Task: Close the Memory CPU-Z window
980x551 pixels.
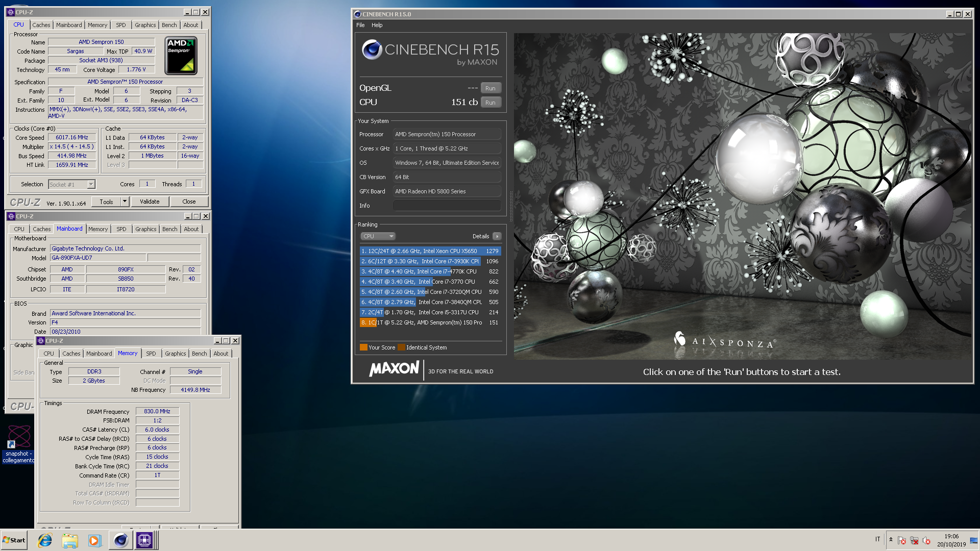Action: [x=235, y=341]
